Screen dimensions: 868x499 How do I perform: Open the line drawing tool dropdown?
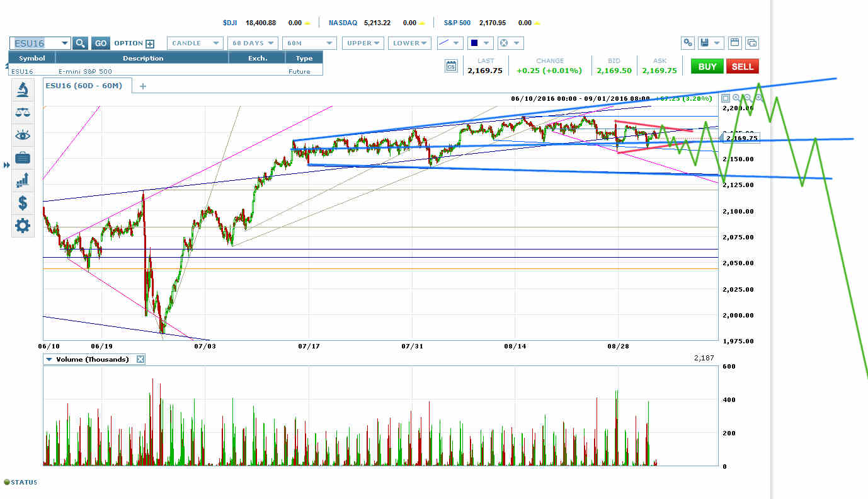pos(450,43)
